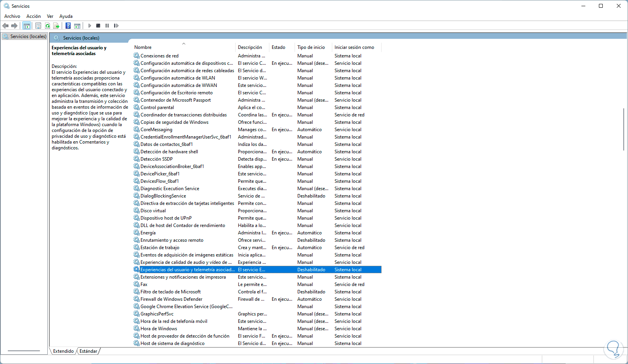Click the gear icon for Fax service
Screen dimensions: 628x364
pos(137,284)
